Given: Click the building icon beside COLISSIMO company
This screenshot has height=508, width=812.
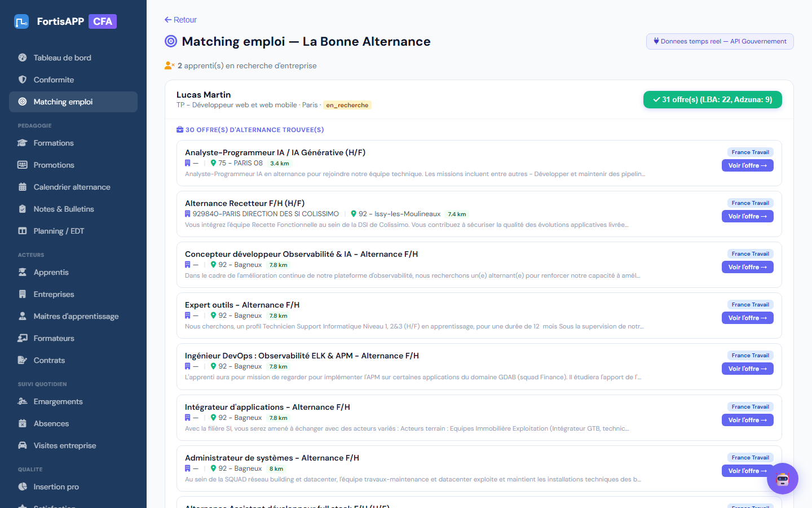Looking at the screenshot, I should tap(188, 214).
